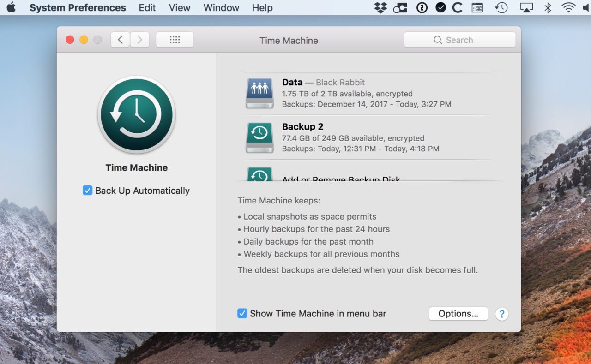Click the cloud folder menu bar icon

399,8
